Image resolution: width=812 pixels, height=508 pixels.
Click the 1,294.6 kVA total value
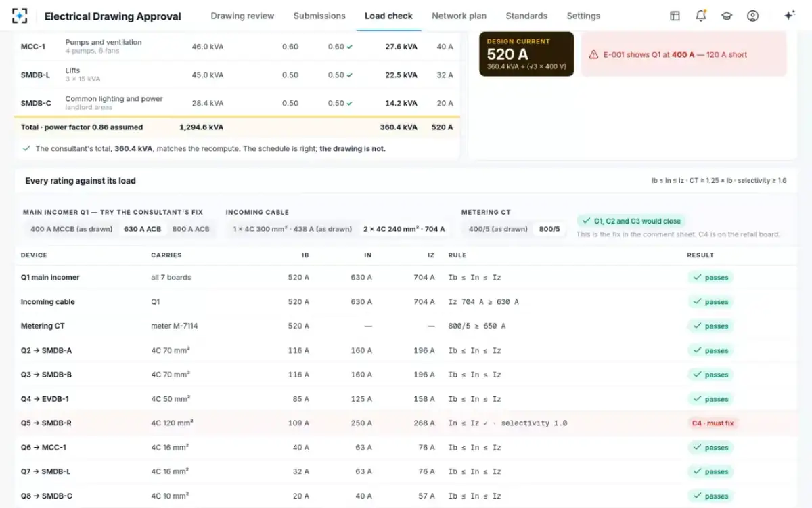click(x=201, y=127)
